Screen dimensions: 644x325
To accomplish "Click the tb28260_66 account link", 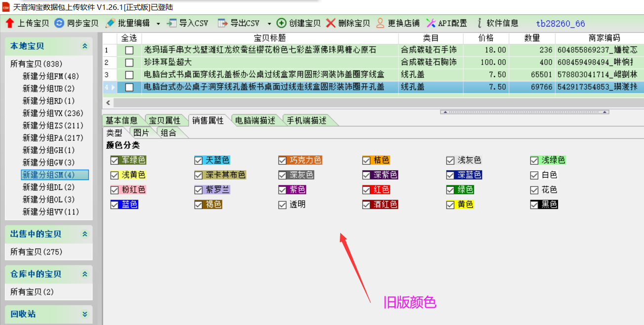I will coord(560,24).
